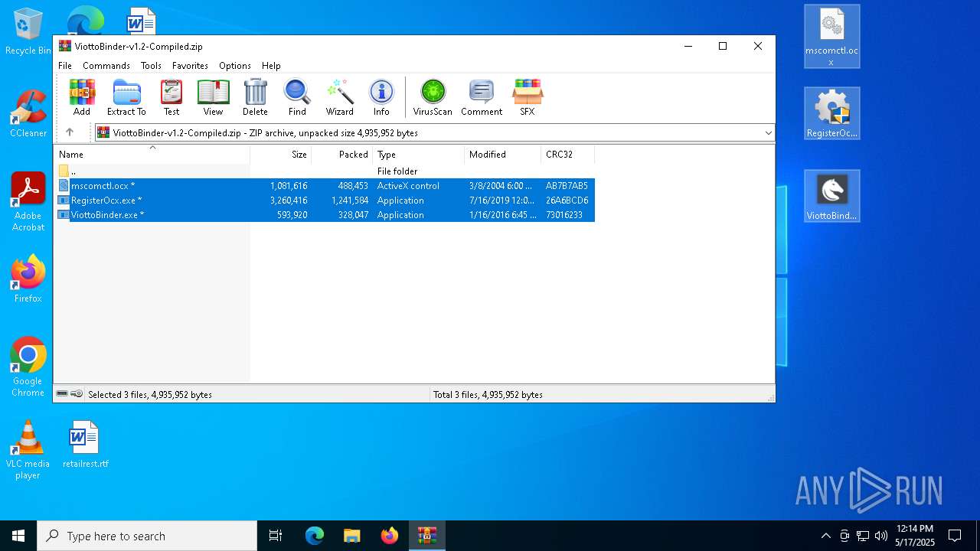Run the Test archive tool
The width and height of the screenshot is (980, 551).
[x=171, y=97]
